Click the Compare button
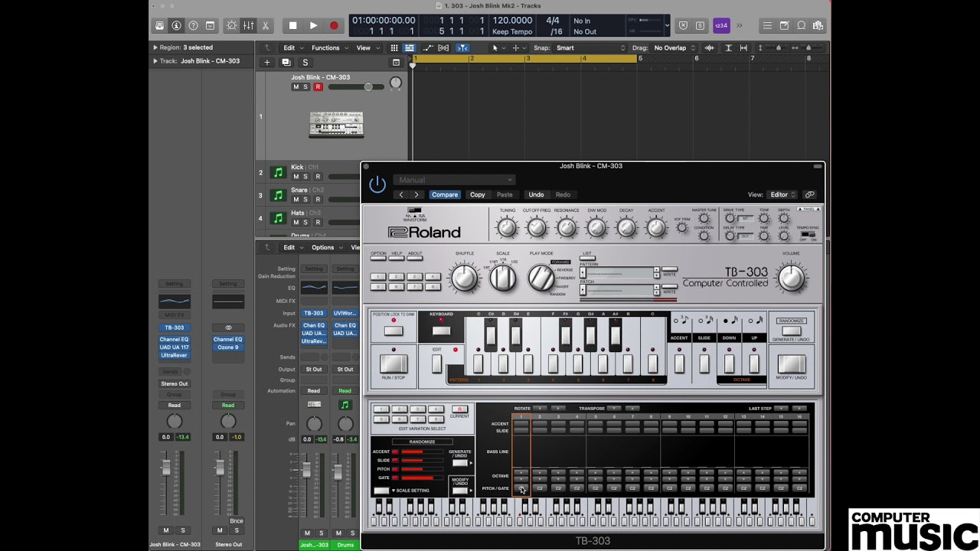The height and width of the screenshot is (551, 980). tap(444, 194)
